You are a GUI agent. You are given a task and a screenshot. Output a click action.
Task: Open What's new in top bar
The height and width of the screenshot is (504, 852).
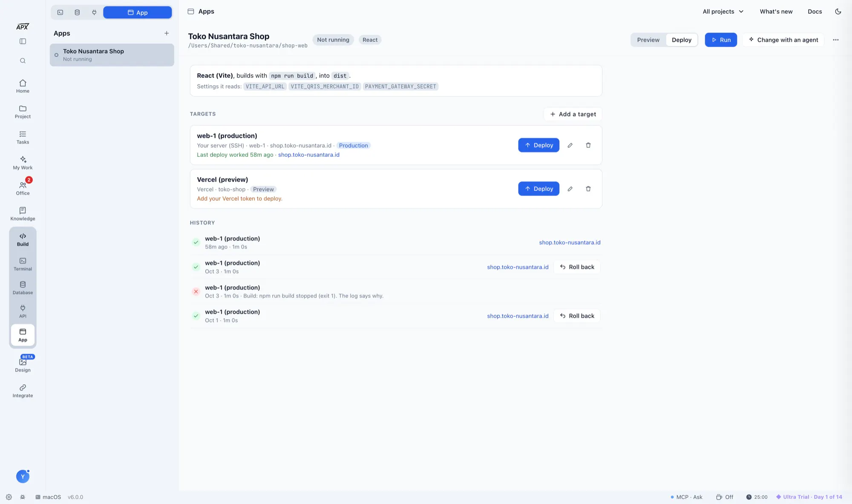776,12
